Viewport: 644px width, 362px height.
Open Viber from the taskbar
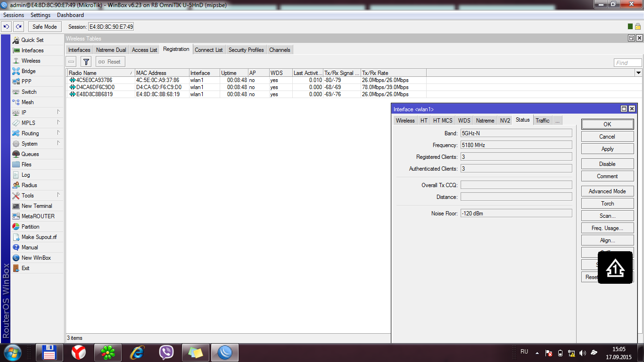pos(166,352)
